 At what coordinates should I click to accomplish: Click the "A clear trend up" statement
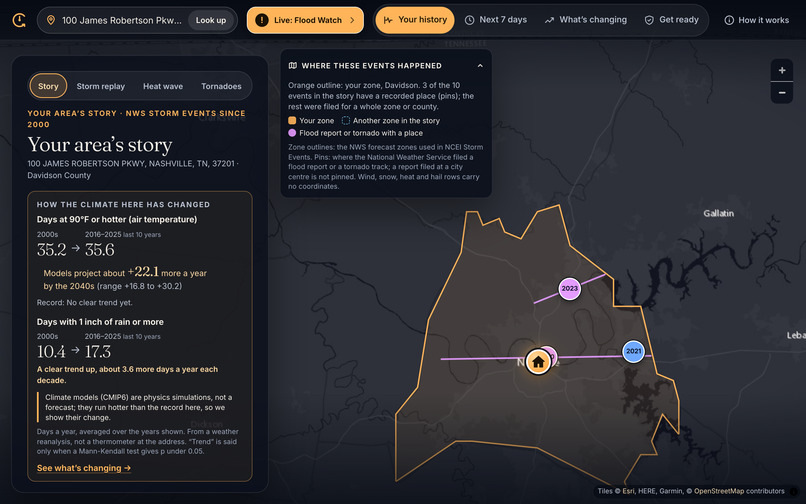click(127, 375)
